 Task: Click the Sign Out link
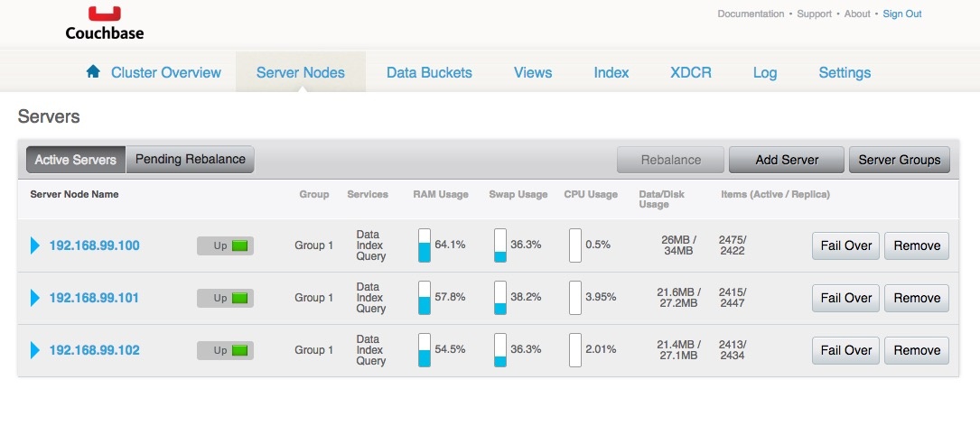pos(901,14)
